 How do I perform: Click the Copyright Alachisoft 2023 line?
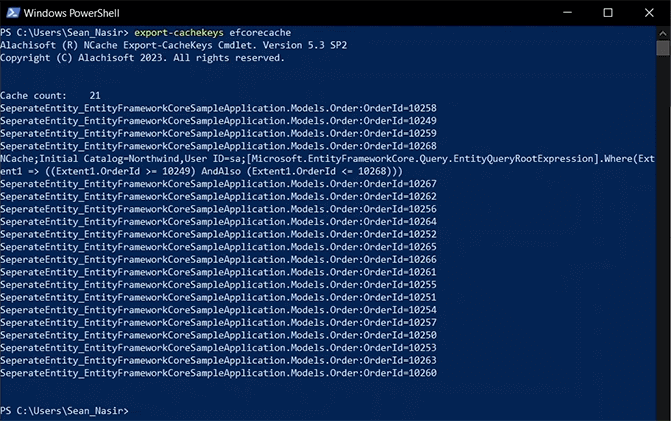[142, 58]
